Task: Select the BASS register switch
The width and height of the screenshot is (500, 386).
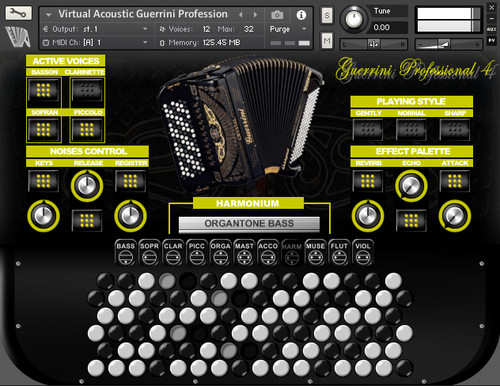Action: tap(126, 252)
